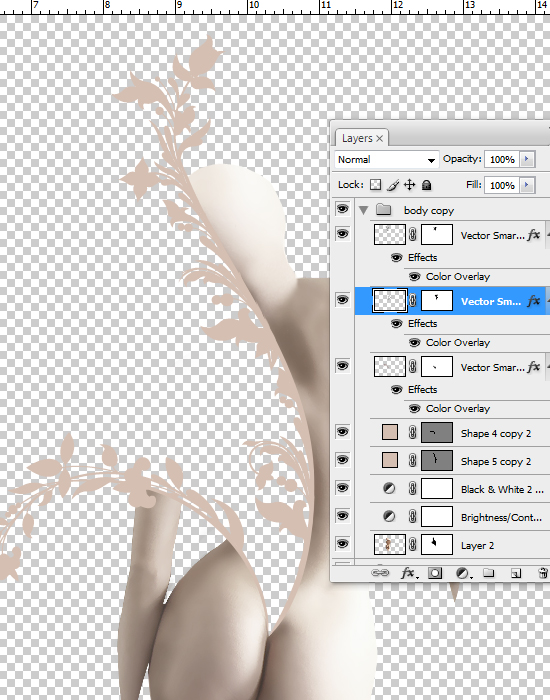550x700 pixels.
Task: Click the Create new group folder icon
Action: (489, 573)
